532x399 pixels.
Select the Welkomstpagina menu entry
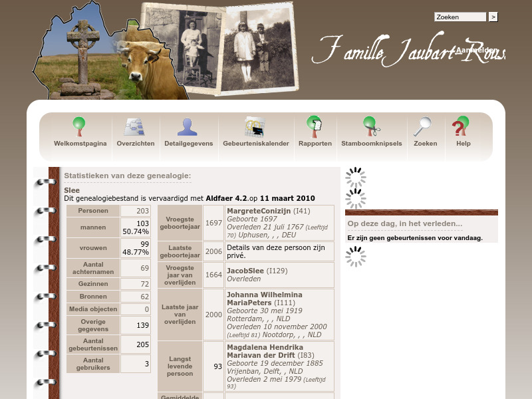click(x=79, y=143)
